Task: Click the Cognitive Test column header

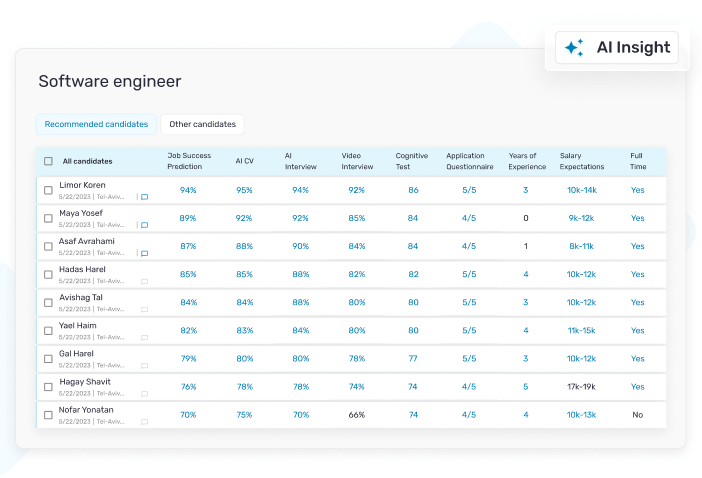Action: click(411, 161)
